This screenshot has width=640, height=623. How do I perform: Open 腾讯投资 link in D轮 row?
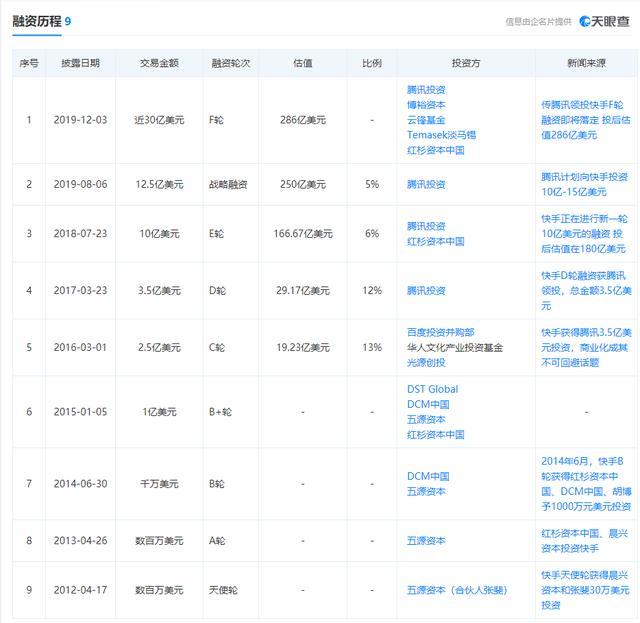click(426, 291)
